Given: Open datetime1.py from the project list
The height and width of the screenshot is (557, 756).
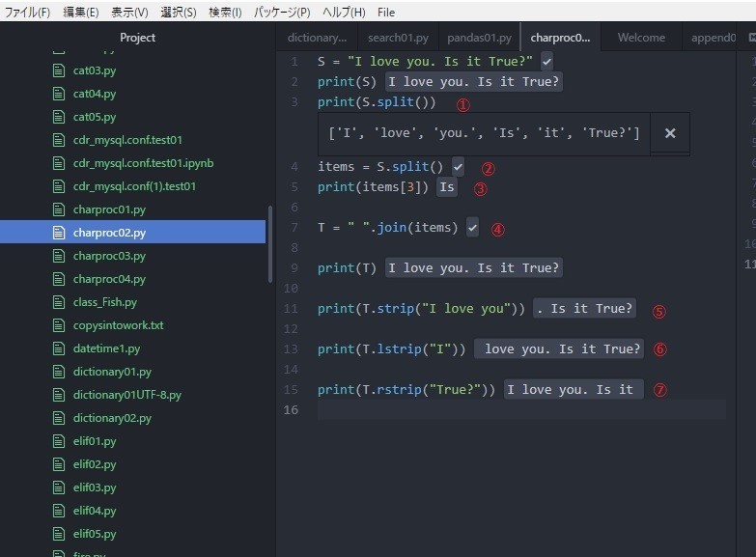Looking at the screenshot, I should point(106,348).
